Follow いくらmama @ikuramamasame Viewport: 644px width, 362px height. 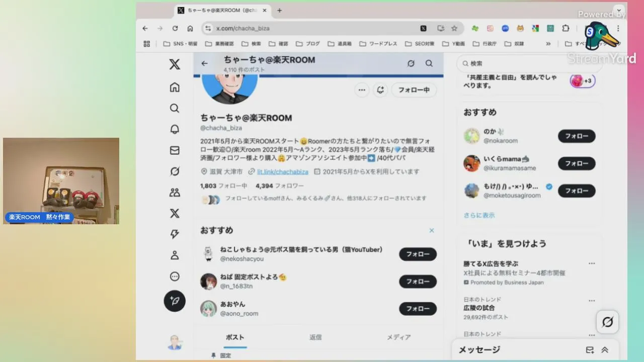(577, 163)
